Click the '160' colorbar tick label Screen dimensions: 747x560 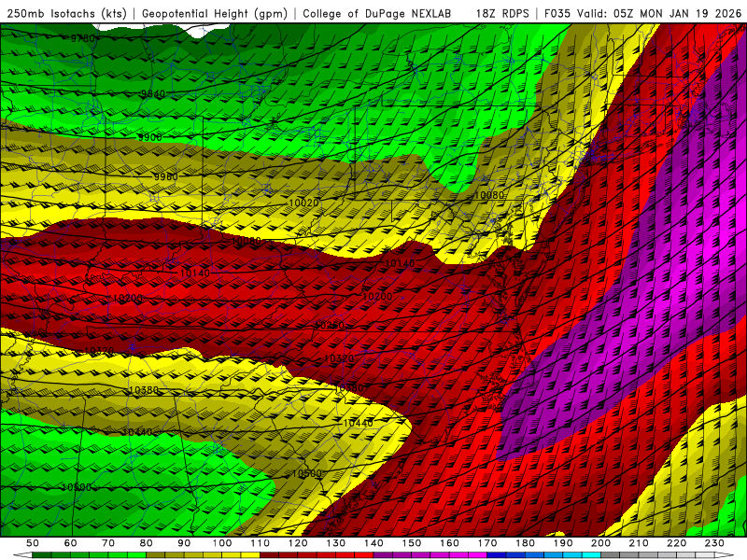[449, 543]
